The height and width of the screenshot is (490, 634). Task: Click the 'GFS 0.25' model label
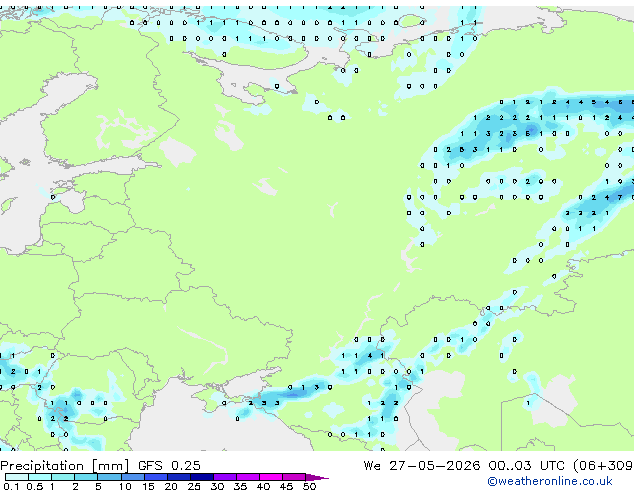[169, 466]
